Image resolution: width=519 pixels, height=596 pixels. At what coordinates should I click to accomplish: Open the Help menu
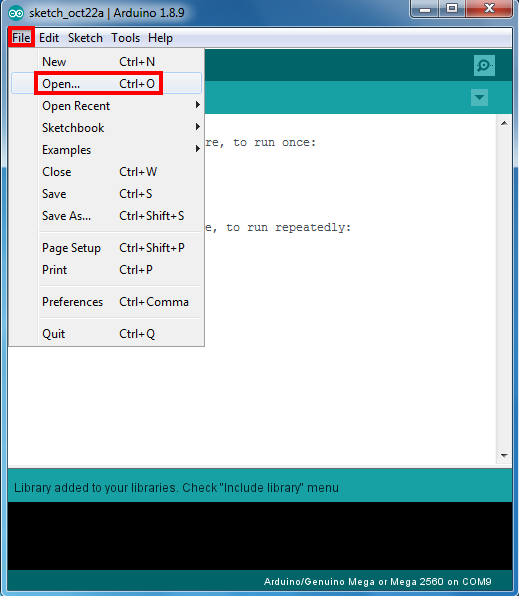(160, 38)
